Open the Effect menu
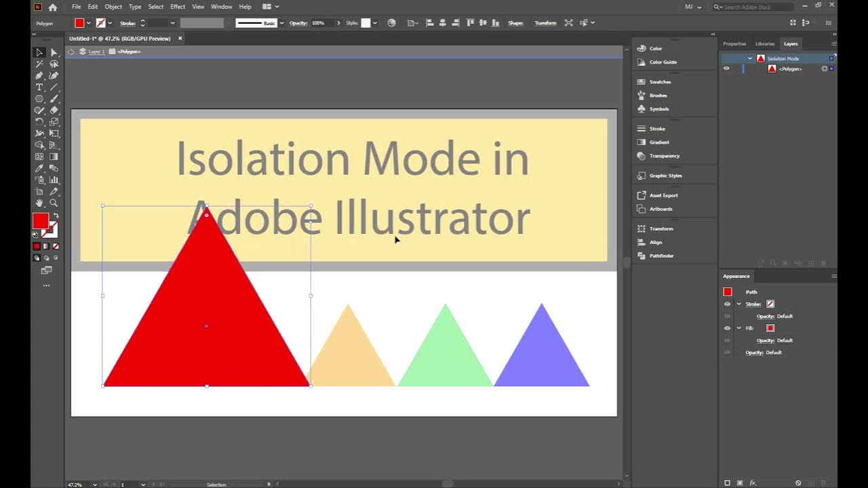This screenshot has height=488, width=868. (x=178, y=7)
